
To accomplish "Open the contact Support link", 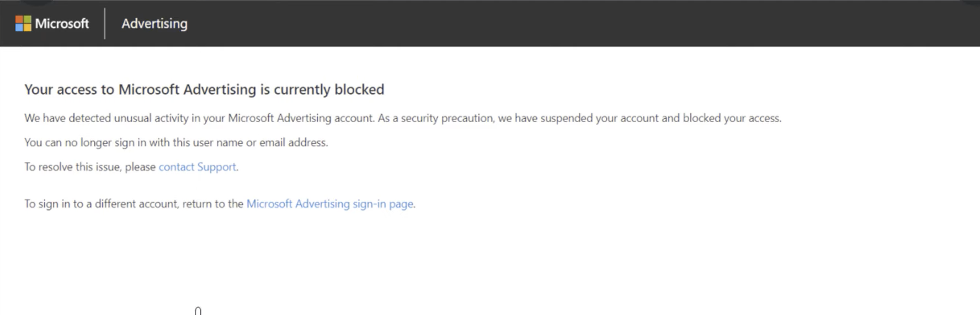I will [198, 167].
